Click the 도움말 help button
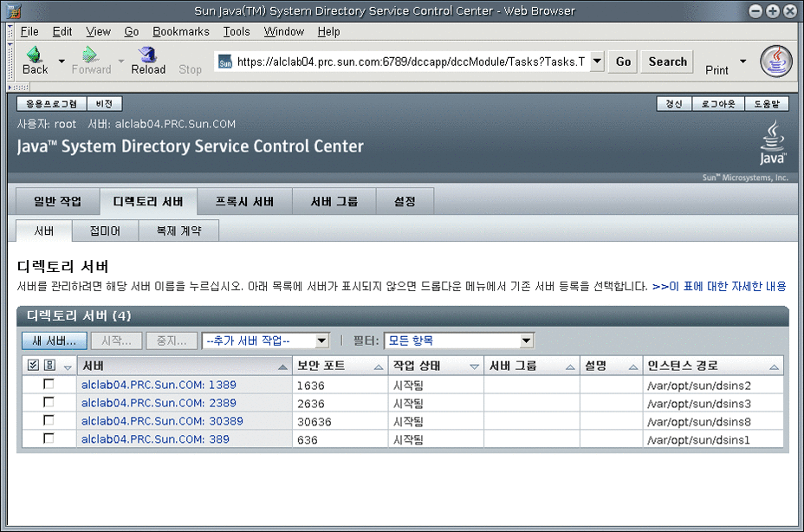Viewport: 804px width, 532px height. point(767,104)
